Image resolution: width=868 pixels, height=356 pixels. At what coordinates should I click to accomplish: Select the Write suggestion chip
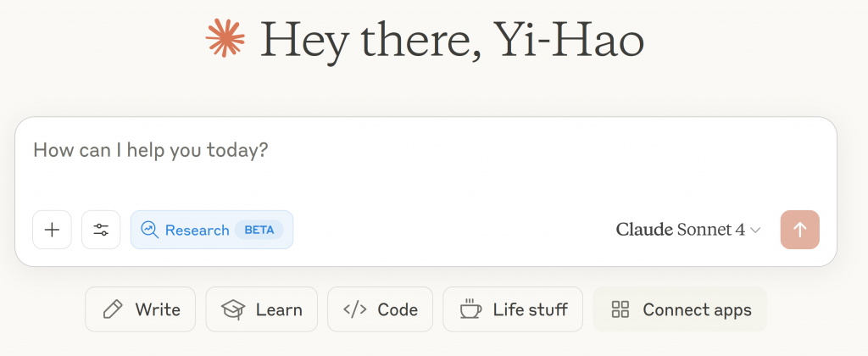pyautogui.click(x=140, y=309)
